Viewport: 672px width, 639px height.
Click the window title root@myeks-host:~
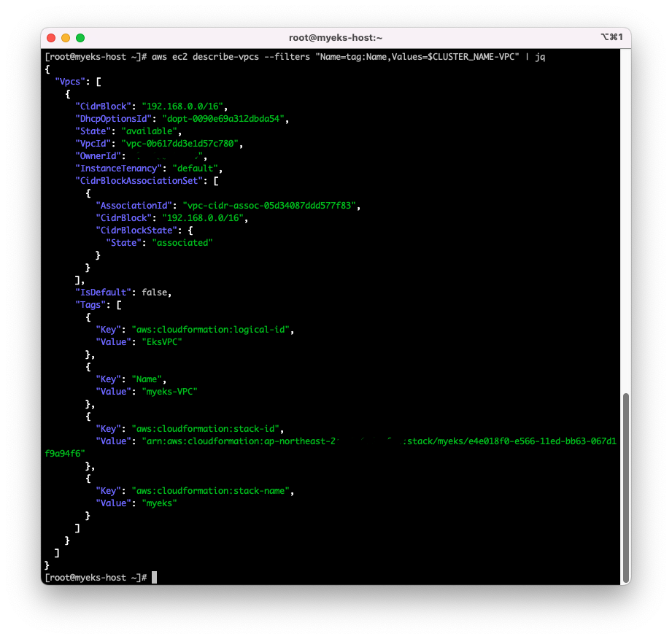coord(336,38)
